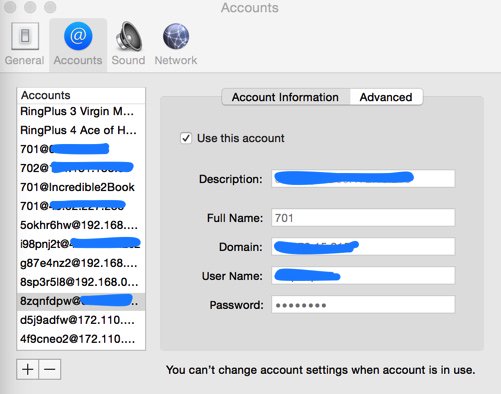Select the 8zqnfdpw account row
501x394 pixels.
click(81, 301)
